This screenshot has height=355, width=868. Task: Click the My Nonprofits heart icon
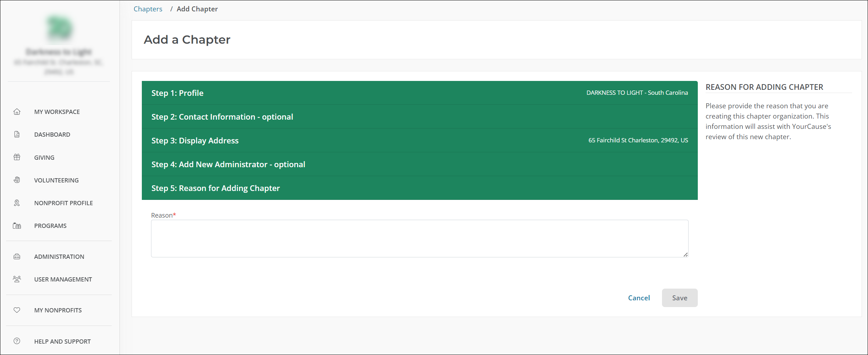[17, 310]
